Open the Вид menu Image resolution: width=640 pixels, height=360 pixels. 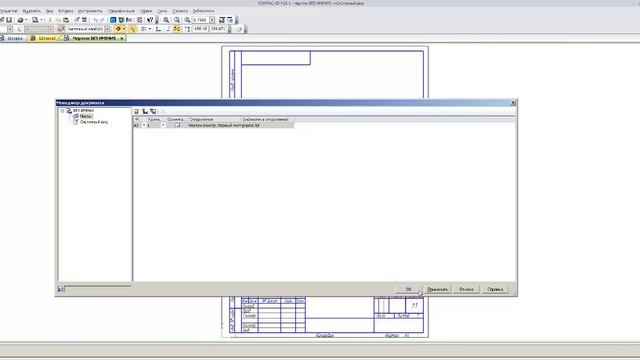click(49, 11)
